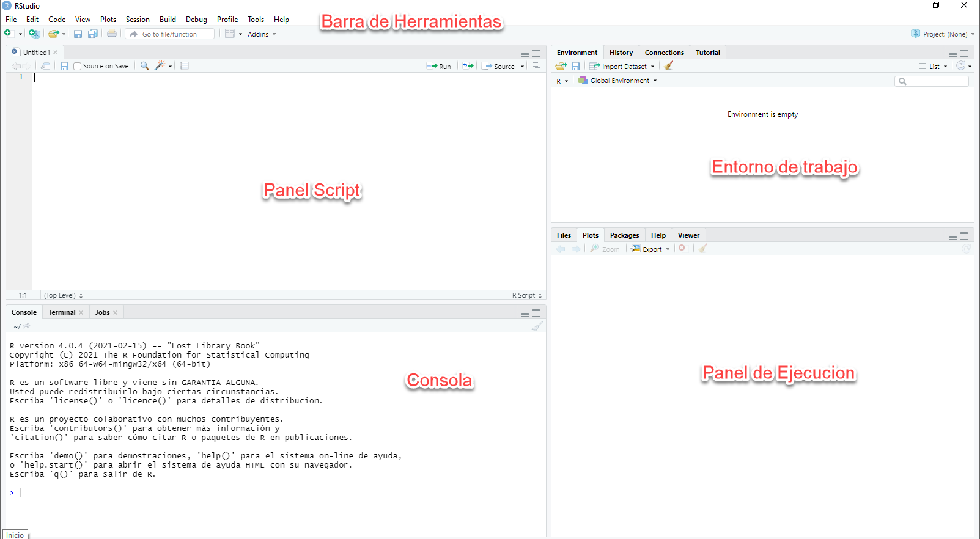Click the Go to file/function field
The image size is (980, 539).
point(170,34)
